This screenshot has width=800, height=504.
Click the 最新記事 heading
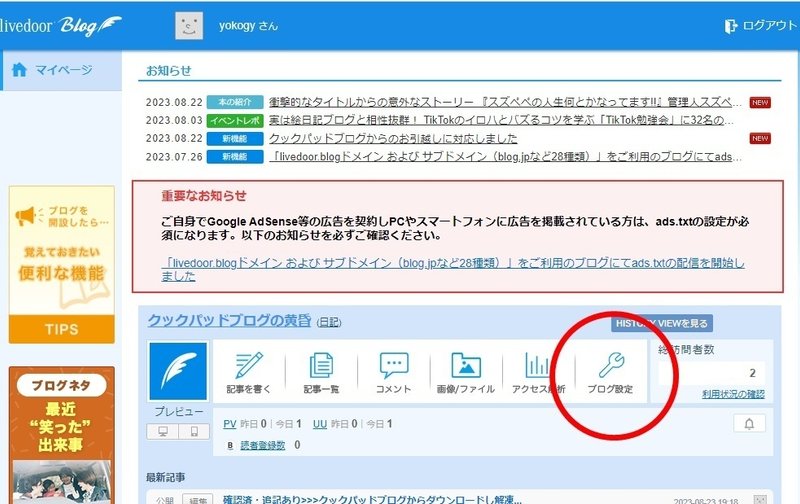point(165,477)
